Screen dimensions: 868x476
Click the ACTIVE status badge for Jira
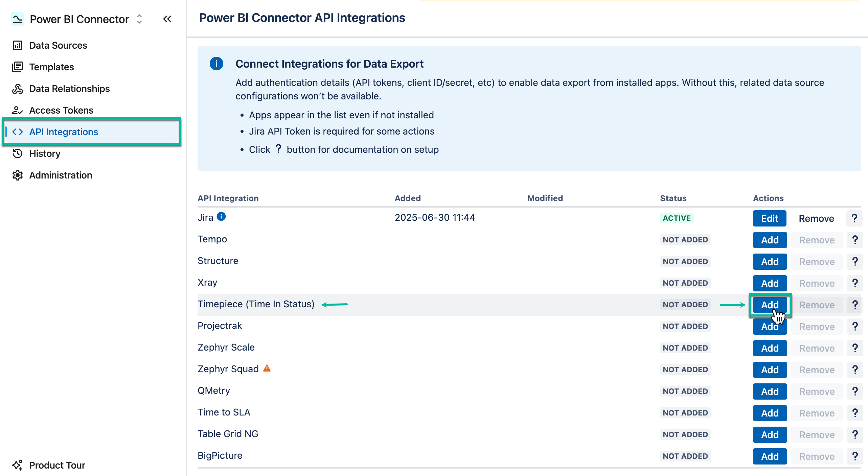676,218
